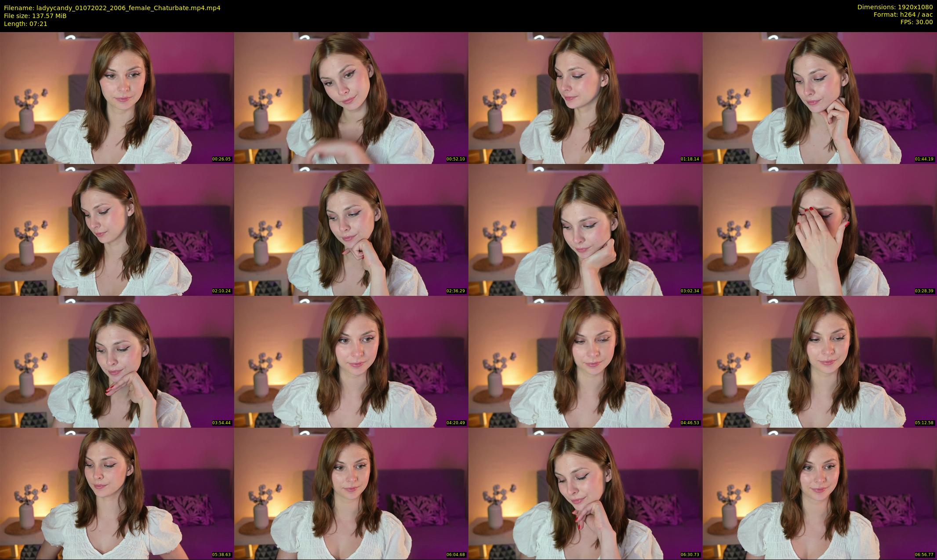Open the thumbnail timestamped 03:54.44

pyautogui.click(x=117, y=361)
